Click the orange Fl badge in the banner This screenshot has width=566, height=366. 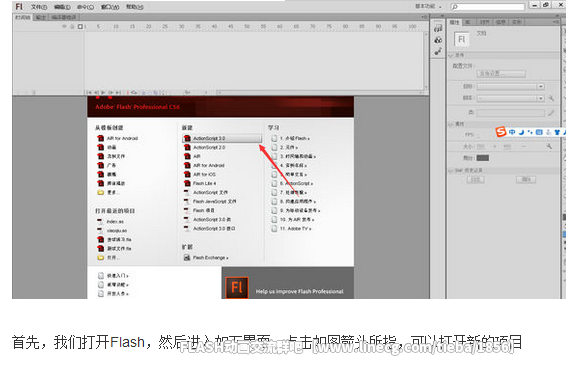point(237,287)
